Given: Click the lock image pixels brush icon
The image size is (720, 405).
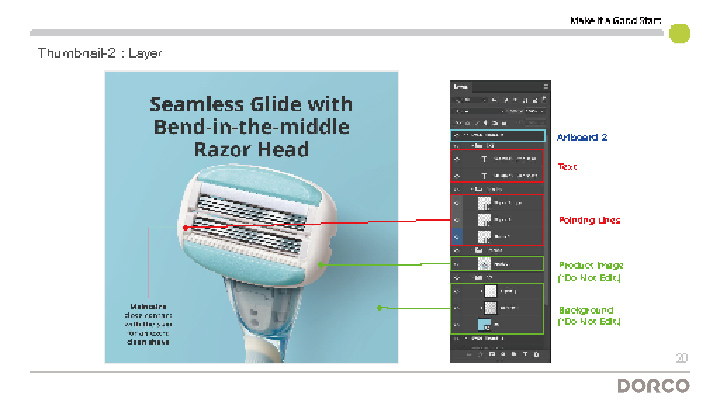Looking at the screenshot, I should [477, 123].
